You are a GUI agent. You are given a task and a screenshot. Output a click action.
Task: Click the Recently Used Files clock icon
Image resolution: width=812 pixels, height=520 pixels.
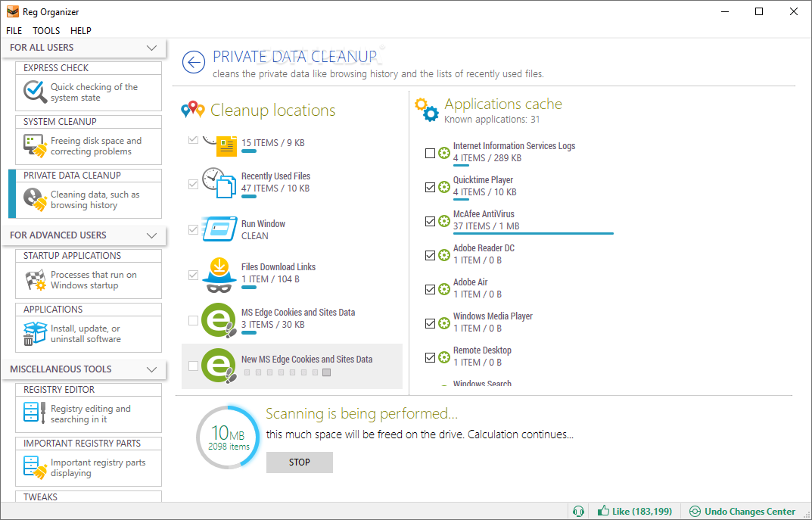pos(219,182)
